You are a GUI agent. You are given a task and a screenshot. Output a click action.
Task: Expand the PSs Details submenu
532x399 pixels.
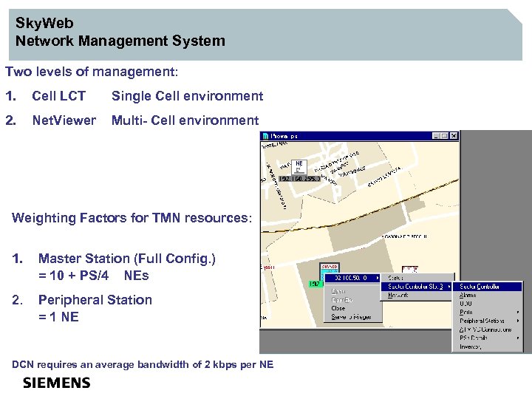[x=487, y=338]
